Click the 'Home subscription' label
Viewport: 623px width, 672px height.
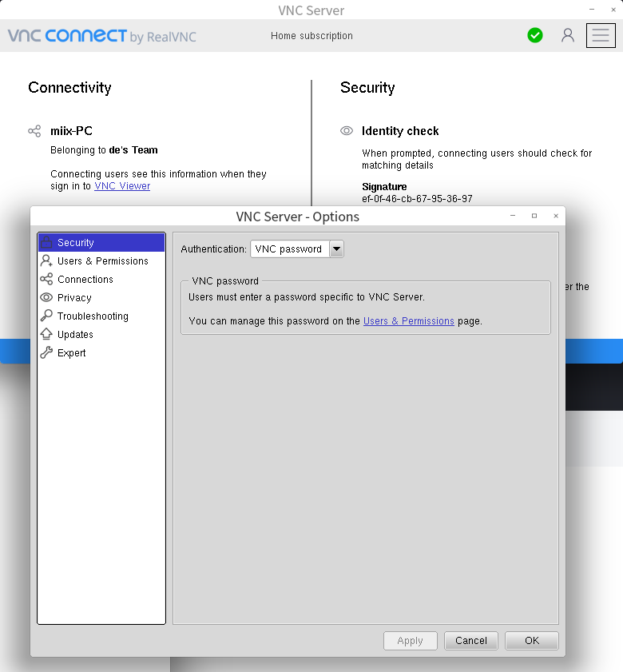coord(311,36)
